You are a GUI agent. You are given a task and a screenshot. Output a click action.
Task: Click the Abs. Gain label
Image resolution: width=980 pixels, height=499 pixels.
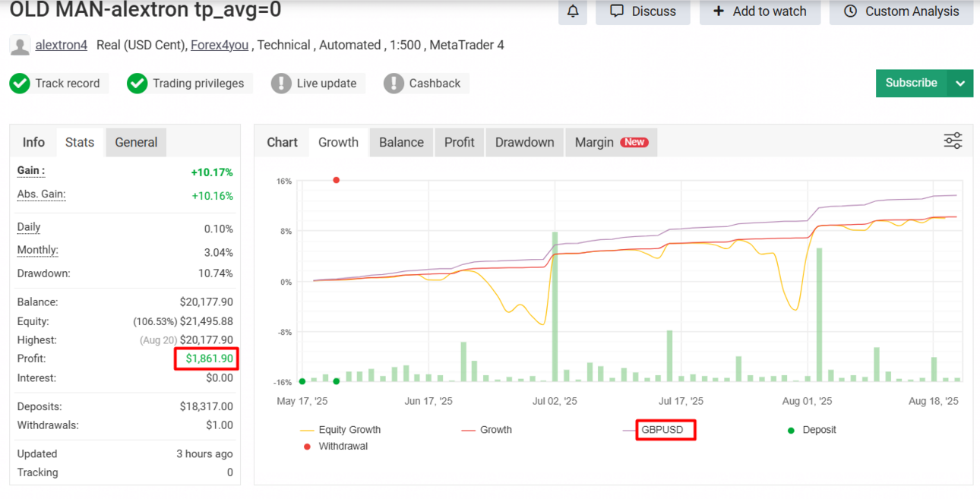pyautogui.click(x=41, y=194)
